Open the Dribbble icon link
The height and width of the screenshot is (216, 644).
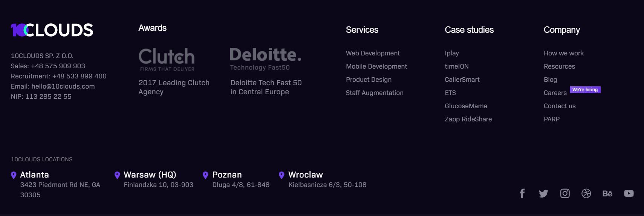coord(586,193)
